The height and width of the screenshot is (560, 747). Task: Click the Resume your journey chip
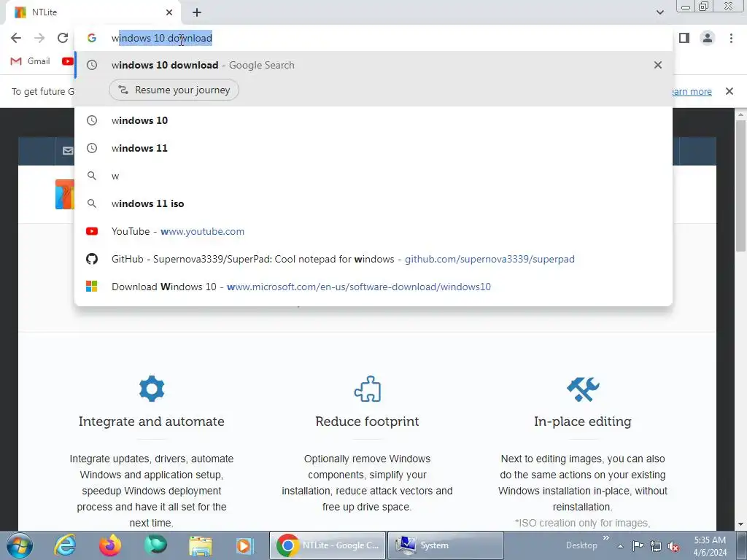[x=174, y=90]
